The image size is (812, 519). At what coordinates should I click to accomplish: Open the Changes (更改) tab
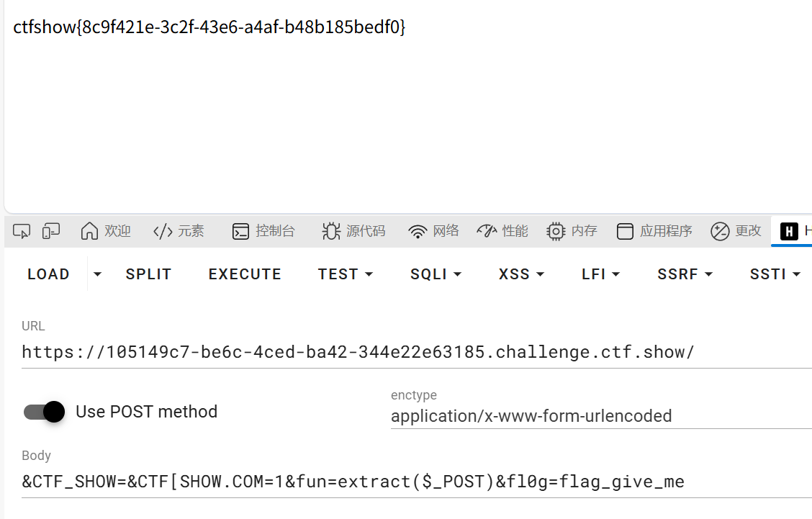[x=736, y=231]
